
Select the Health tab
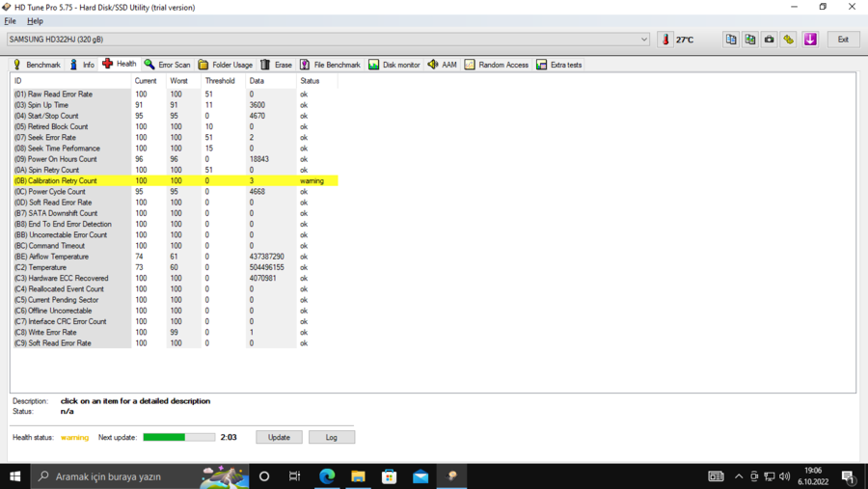(119, 64)
